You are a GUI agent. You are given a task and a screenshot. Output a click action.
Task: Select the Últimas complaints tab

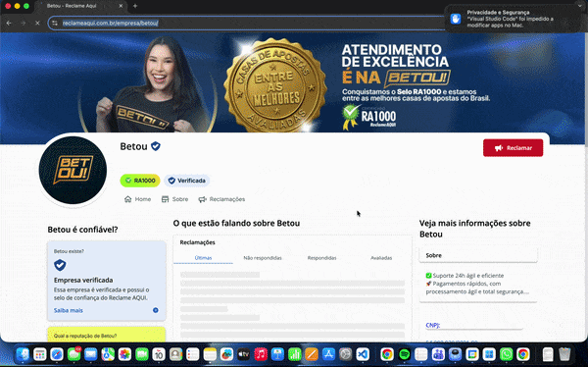[x=203, y=258]
